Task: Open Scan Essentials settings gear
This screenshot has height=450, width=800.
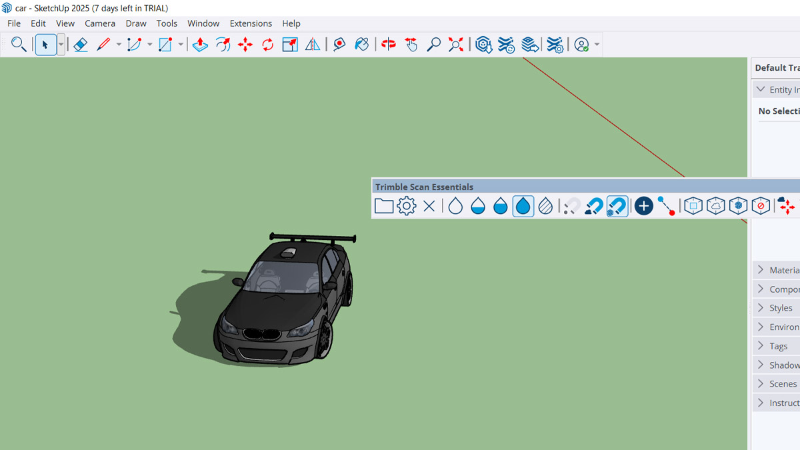Action: click(406, 206)
